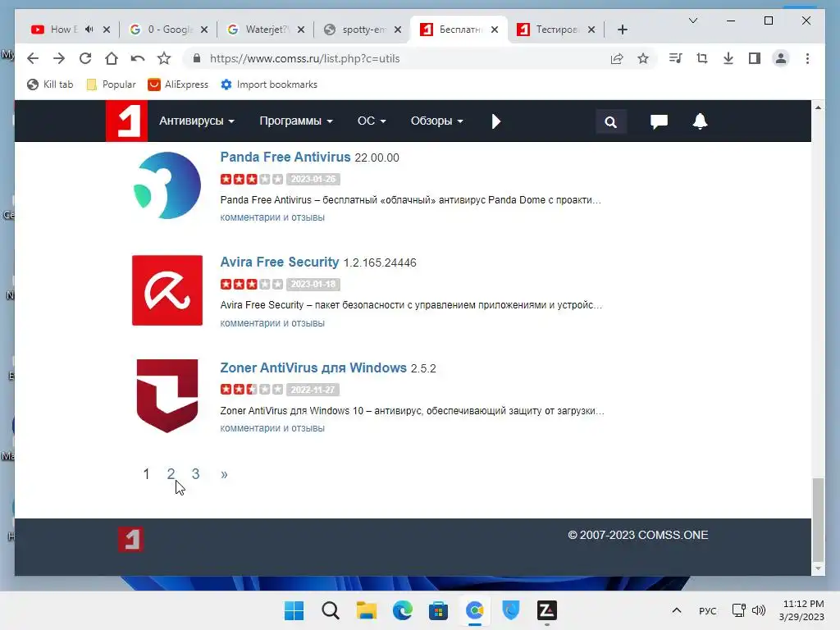Open File Explorer from the taskbar
This screenshot has width=840, height=630.
coord(367,610)
